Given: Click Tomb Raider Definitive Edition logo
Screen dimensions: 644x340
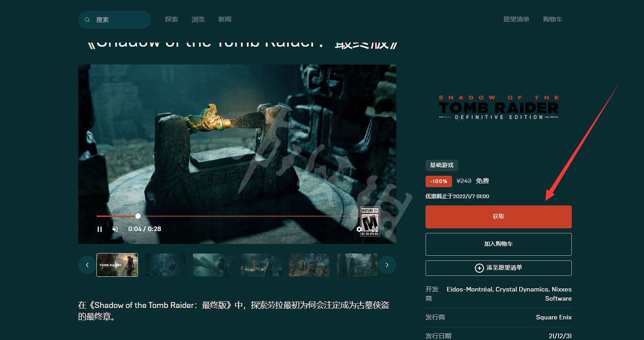Looking at the screenshot, I should [x=498, y=108].
